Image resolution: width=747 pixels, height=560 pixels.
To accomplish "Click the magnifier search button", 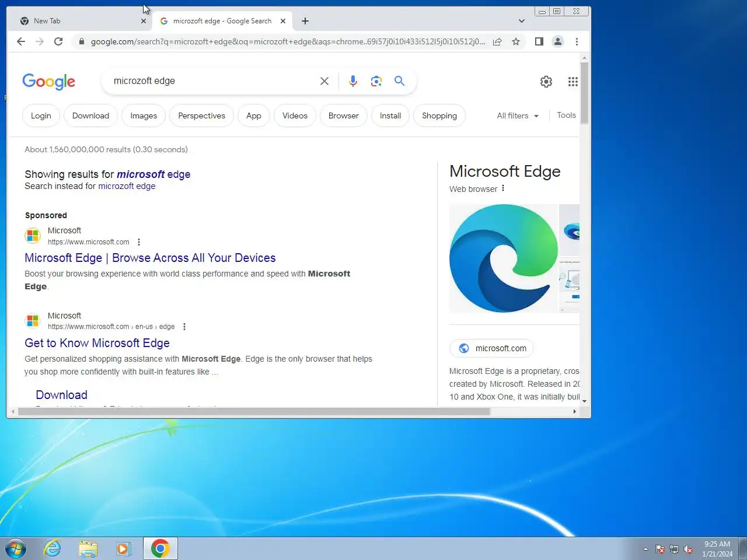I will 399,81.
